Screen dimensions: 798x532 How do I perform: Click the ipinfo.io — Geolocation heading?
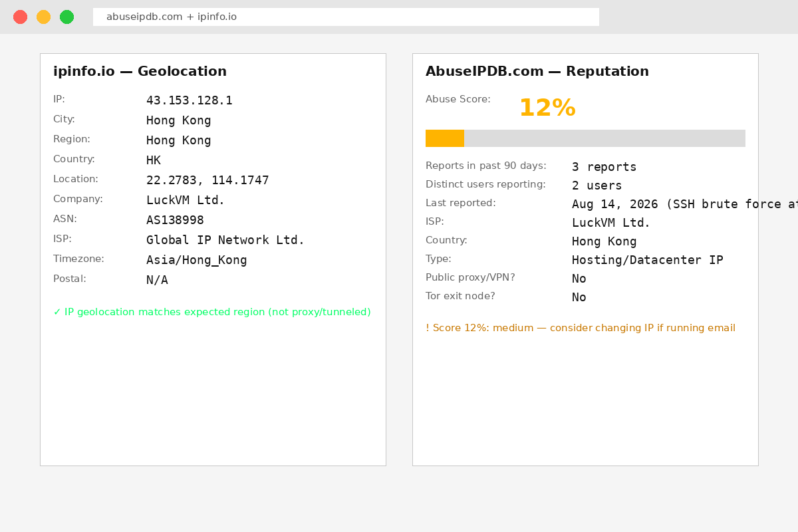point(140,71)
